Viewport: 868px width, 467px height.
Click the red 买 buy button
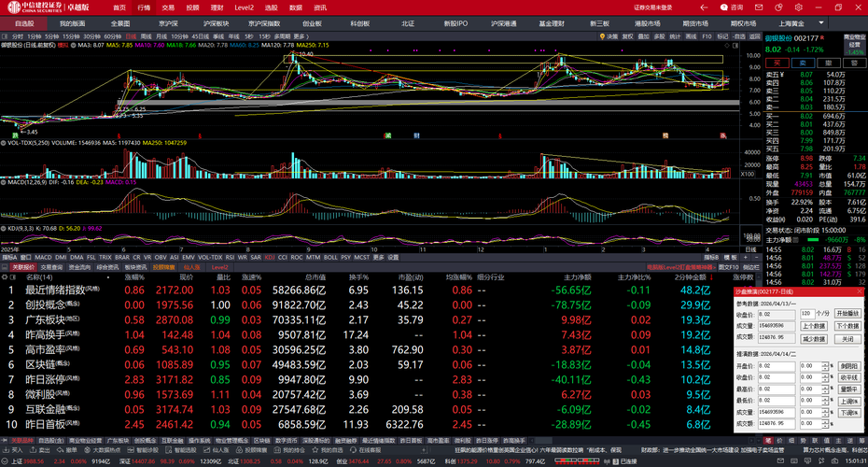pyautogui.click(x=777, y=63)
